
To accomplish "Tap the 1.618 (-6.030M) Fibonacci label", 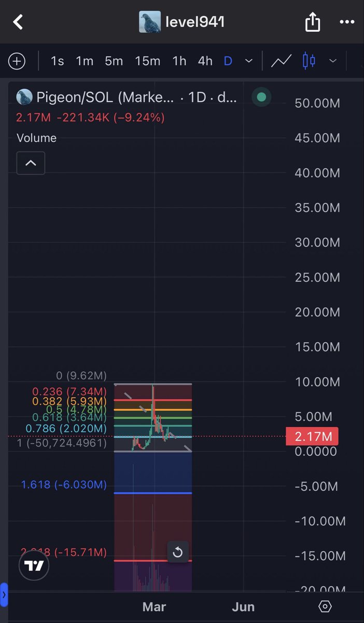I will (64, 485).
